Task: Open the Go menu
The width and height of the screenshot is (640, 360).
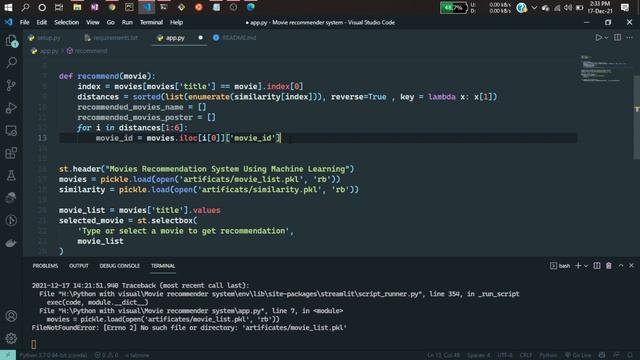Action: coord(111,22)
